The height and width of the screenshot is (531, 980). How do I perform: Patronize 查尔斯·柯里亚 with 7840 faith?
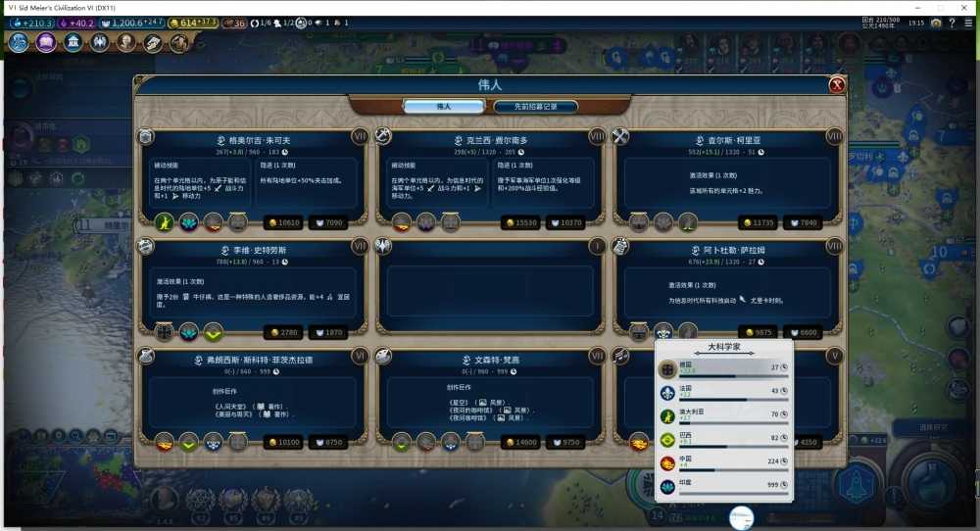point(804,222)
